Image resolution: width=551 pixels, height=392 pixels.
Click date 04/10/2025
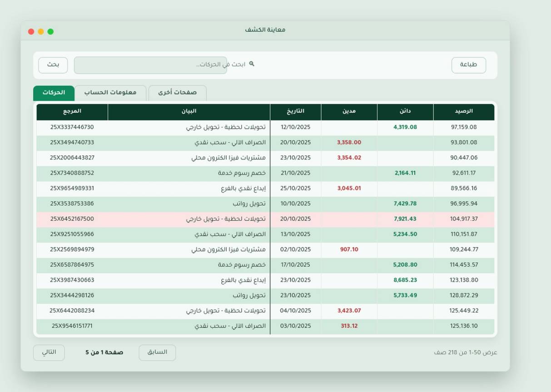[x=295, y=311]
